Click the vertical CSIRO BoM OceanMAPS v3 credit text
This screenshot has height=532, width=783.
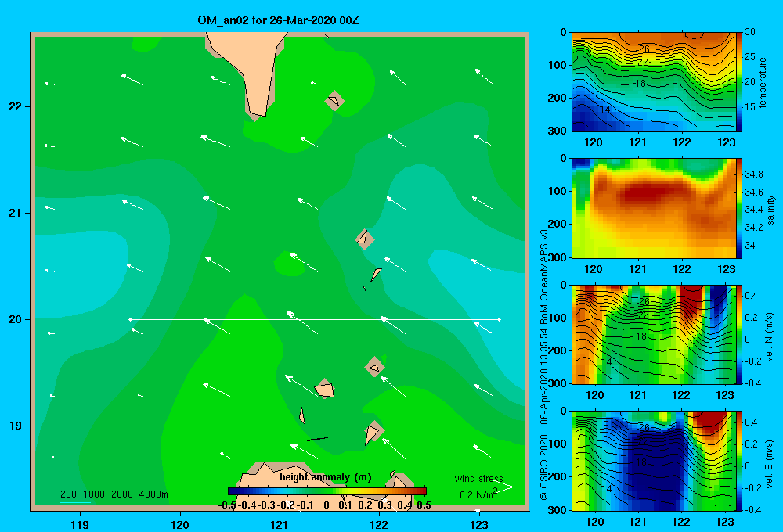coord(544,365)
